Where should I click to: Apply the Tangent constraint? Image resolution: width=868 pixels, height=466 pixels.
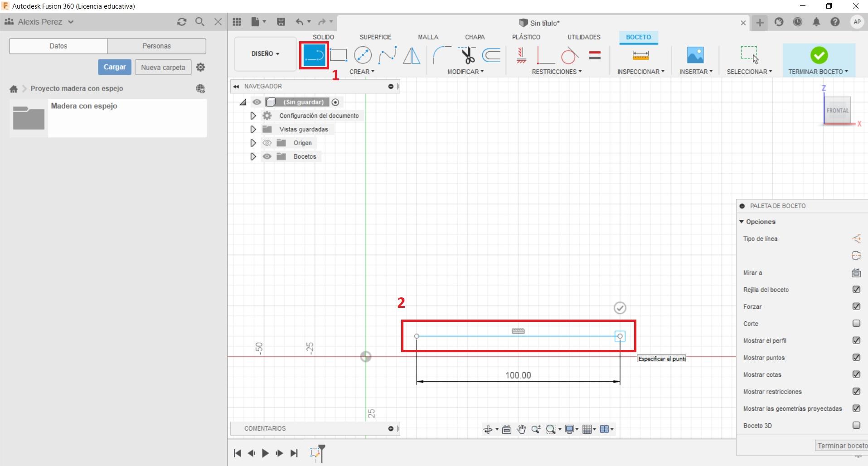[x=570, y=55]
